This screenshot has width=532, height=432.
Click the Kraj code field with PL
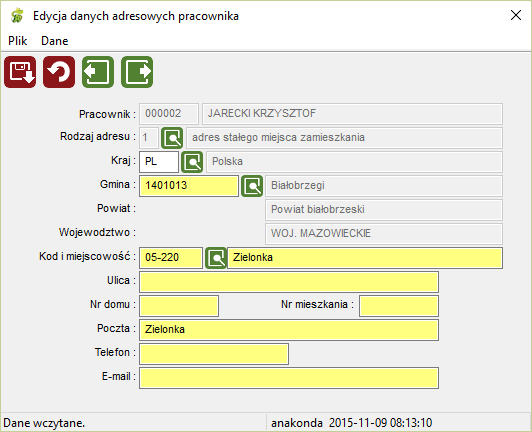[x=159, y=162]
